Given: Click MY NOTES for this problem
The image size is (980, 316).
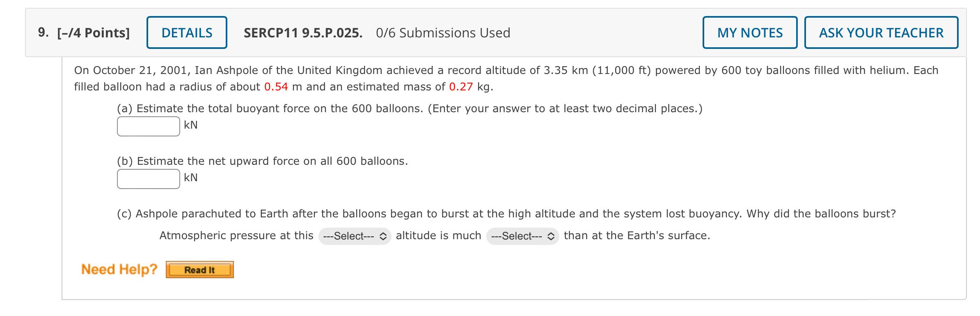Looking at the screenshot, I should coord(749,32).
